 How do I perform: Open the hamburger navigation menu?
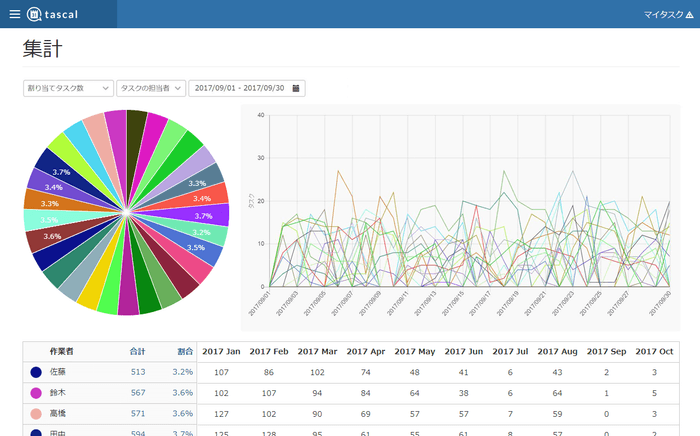tap(14, 14)
